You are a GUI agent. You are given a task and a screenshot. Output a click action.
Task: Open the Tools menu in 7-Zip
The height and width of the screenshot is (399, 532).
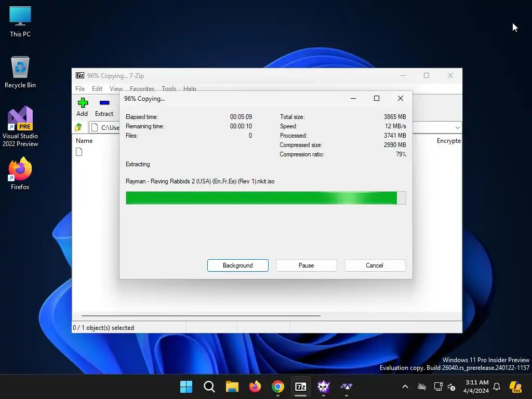169,88
